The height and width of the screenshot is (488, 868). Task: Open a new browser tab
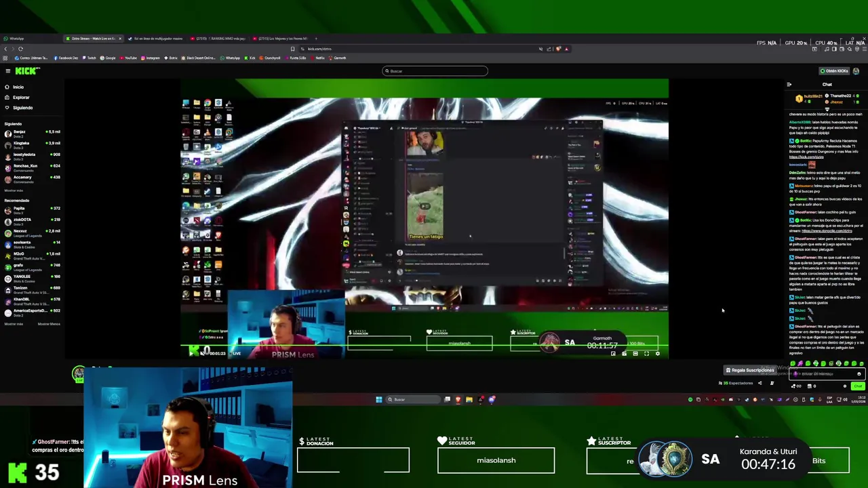pyautogui.click(x=316, y=39)
